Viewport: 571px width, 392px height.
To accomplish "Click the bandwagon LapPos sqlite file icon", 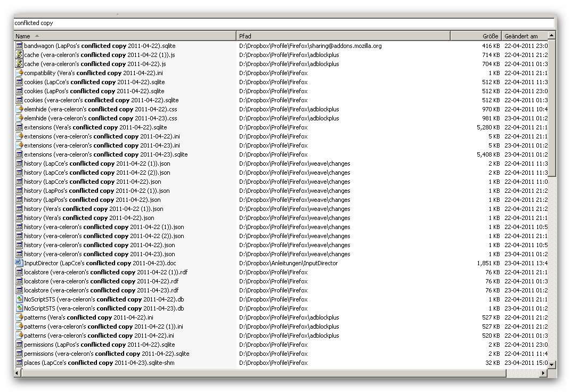I will pyautogui.click(x=19, y=46).
